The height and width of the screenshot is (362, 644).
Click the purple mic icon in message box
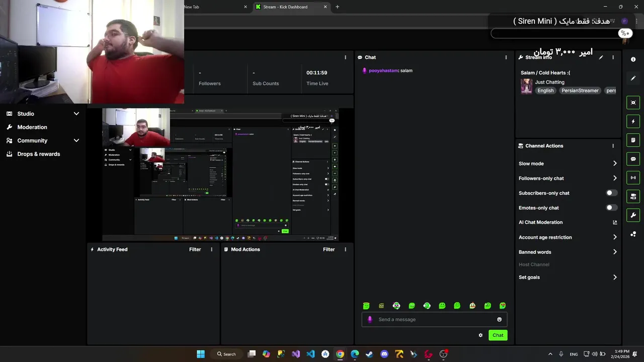point(370,319)
